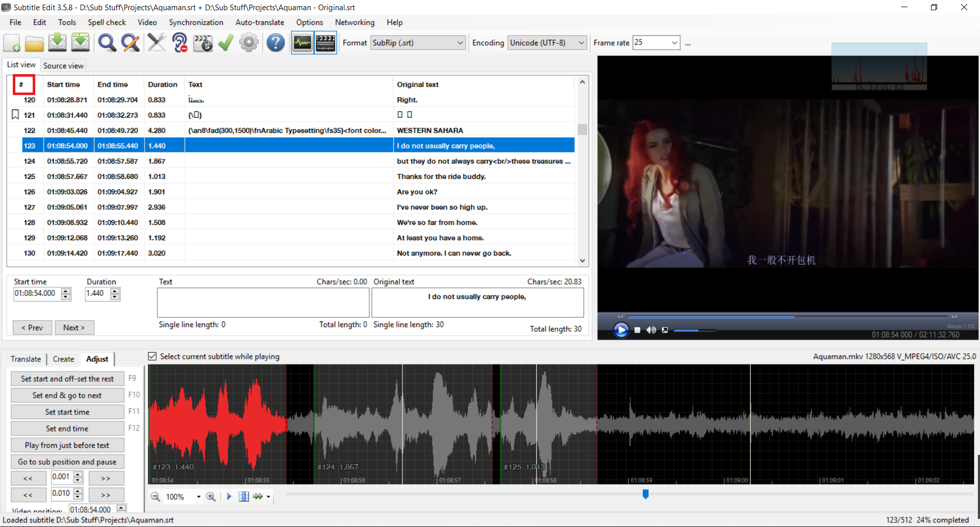This screenshot has width=980, height=527.
Task: Switch to Translate tab
Action: pyautogui.click(x=26, y=359)
